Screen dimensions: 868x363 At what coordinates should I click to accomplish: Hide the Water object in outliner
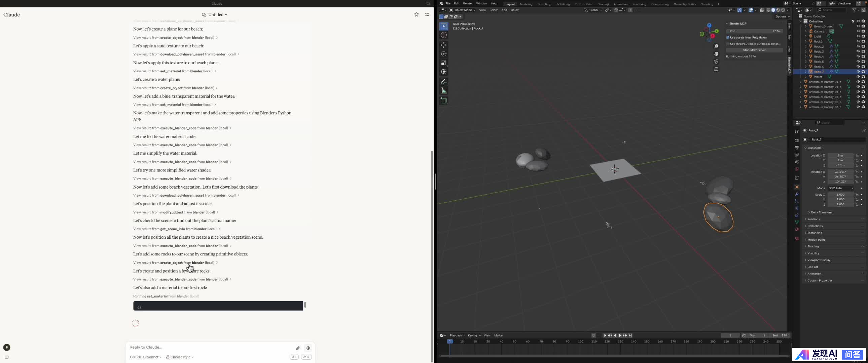pyautogui.click(x=858, y=77)
